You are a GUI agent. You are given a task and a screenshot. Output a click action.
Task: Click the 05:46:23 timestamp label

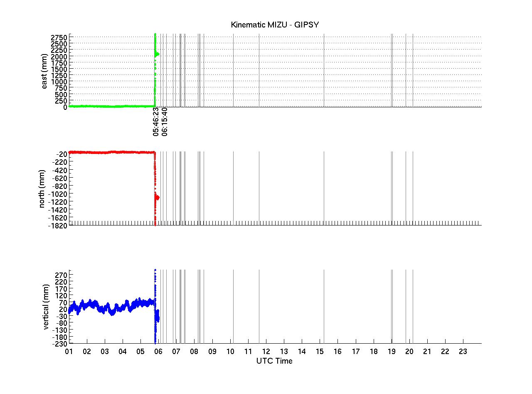click(x=155, y=121)
